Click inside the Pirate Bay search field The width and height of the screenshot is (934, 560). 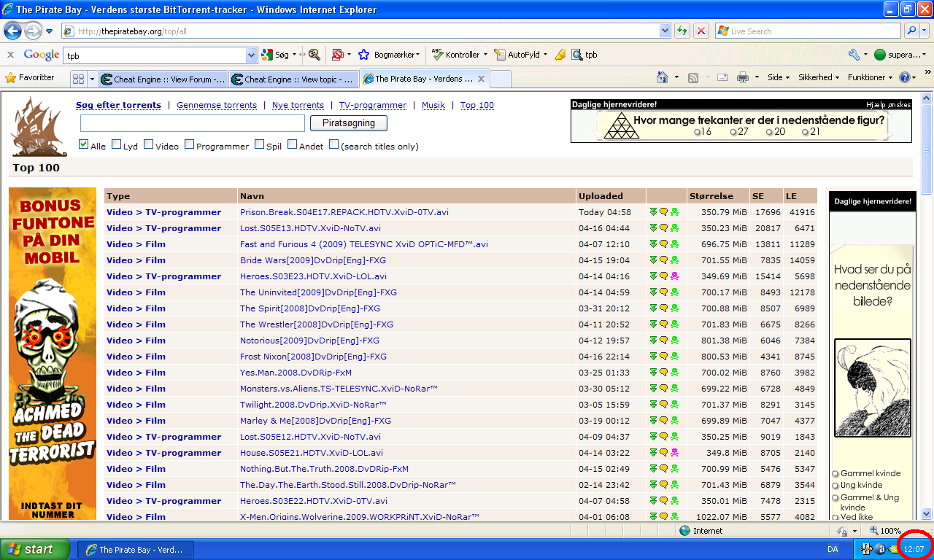pos(193,123)
